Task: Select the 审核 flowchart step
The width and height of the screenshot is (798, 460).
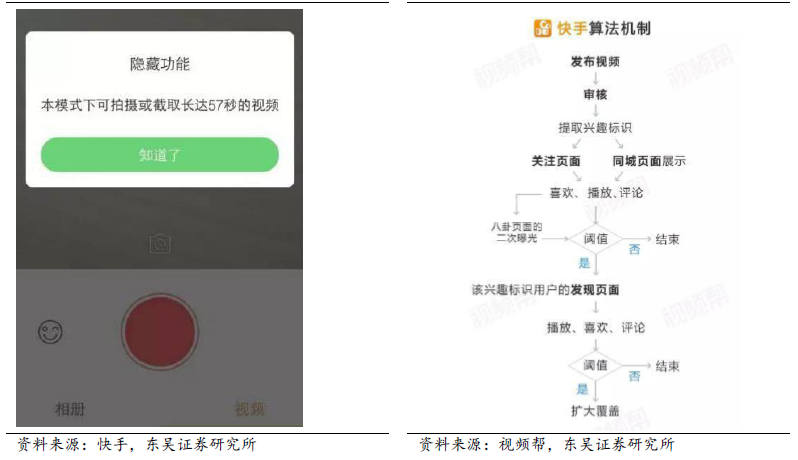Action: [595, 95]
